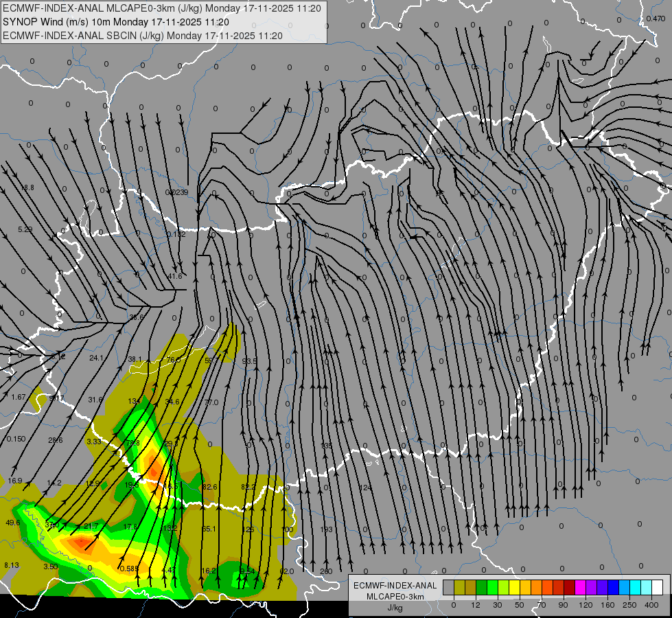Click the SBCIN header line
The image size is (672, 618).
[x=143, y=36]
